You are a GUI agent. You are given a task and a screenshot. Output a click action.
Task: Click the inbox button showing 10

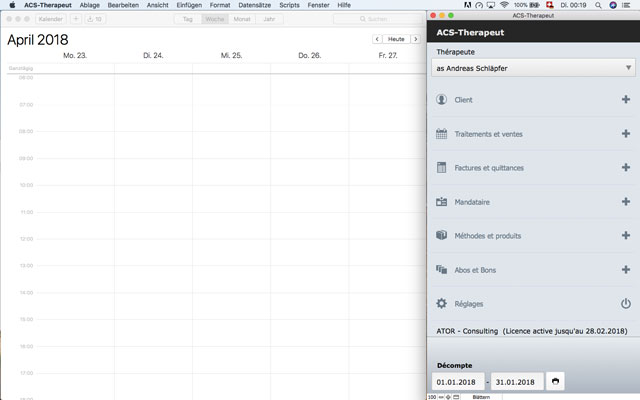click(95, 19)
